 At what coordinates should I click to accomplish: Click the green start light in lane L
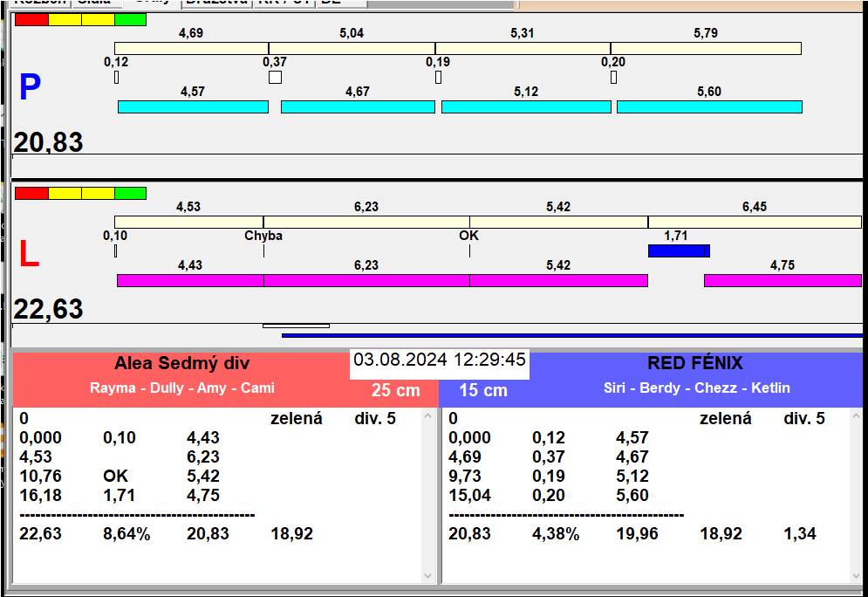(131, 193)
